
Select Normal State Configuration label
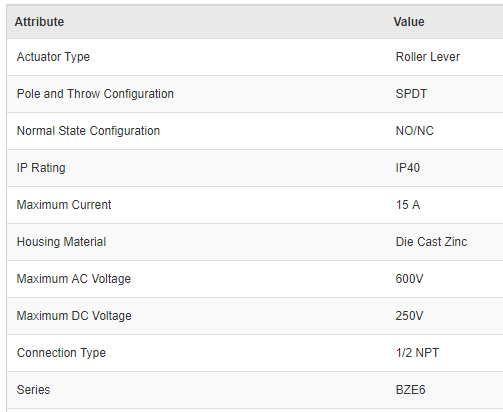click(x=88, y=131)
